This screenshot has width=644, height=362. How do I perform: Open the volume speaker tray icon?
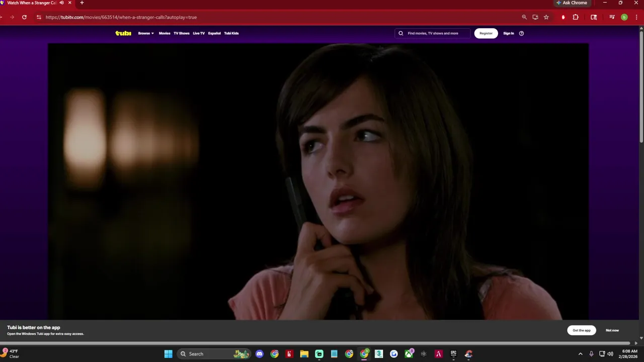tap(610, 354)
